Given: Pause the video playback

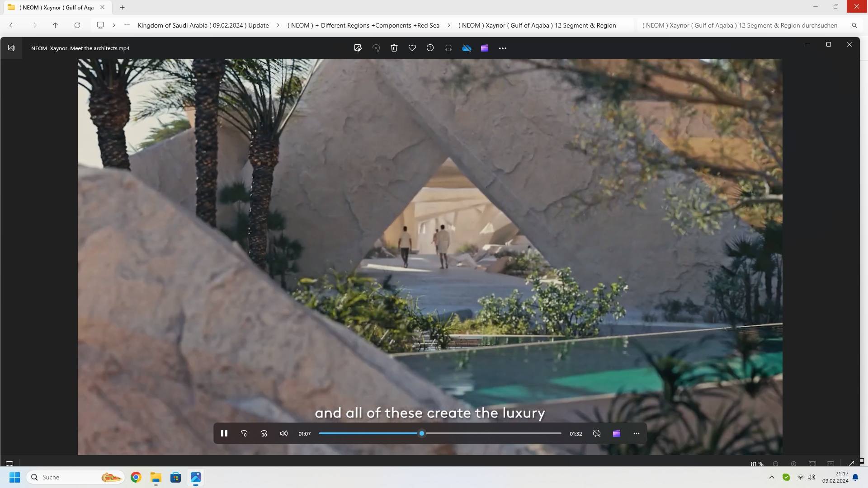Looking at the screenshot, I should click(224, 433).
